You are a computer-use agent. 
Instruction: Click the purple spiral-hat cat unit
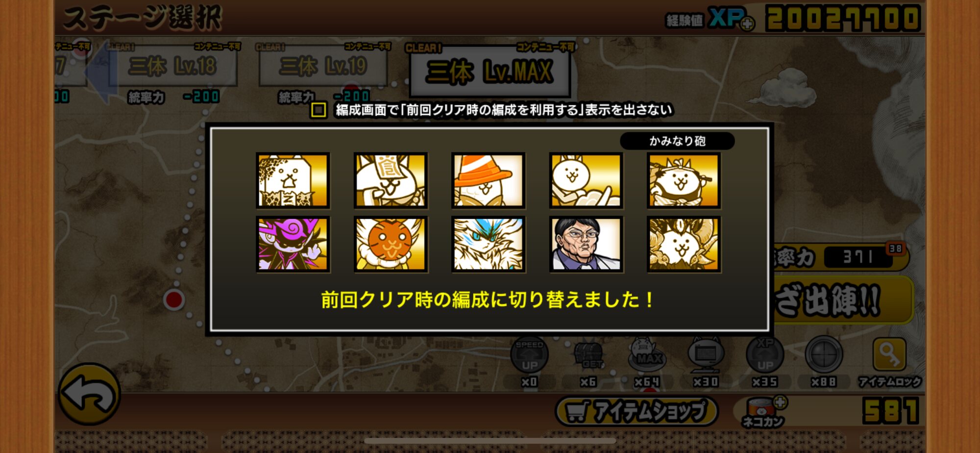pyautogui.click(x=293, y=244)
